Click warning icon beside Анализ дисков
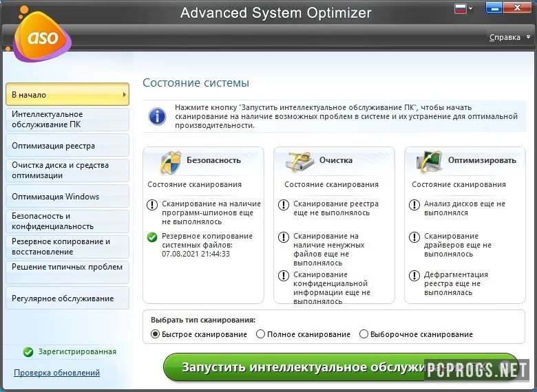The width and height of the screenshot is (537, 392). pyautogui.click(x=414, y=205)
